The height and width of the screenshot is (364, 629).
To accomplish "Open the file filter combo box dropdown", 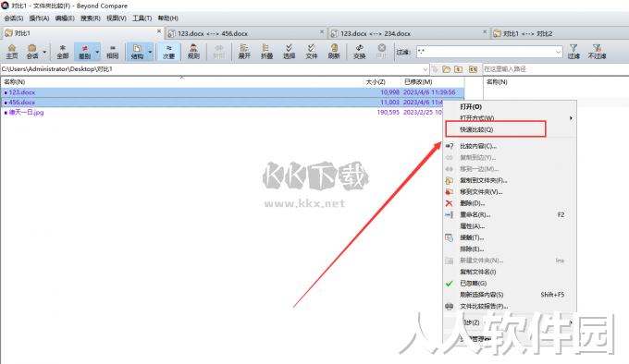I will 558,52.
